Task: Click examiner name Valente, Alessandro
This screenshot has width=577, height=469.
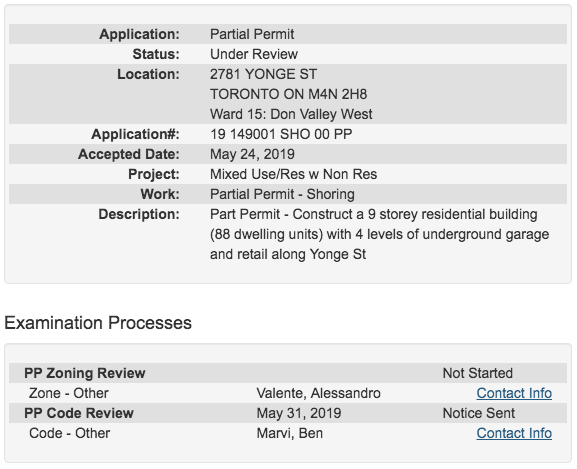Action: (x=318, y=393)
